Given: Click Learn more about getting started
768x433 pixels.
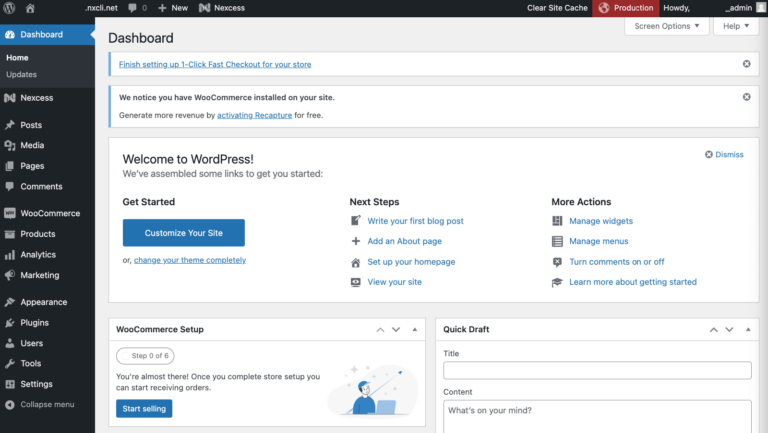Looking at the screenshot, I should point(633,282).
